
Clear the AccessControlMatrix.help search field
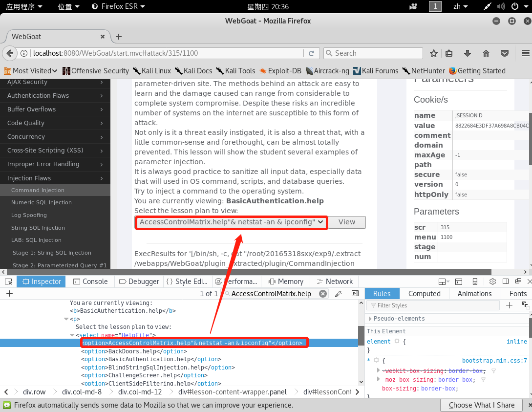[323, 294]
